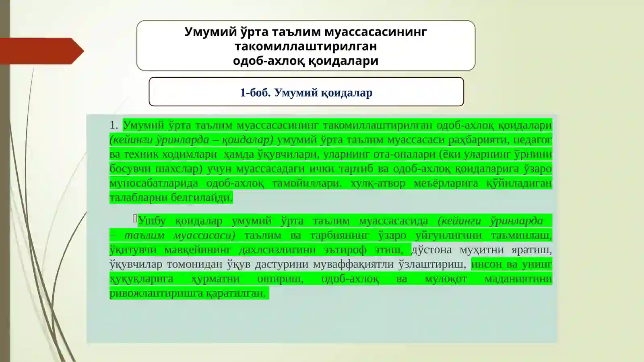Screen dimensions: 644x362
Task: Click the heading '1-боб. Умумий қоидалар'
Action: pos(306,93)
